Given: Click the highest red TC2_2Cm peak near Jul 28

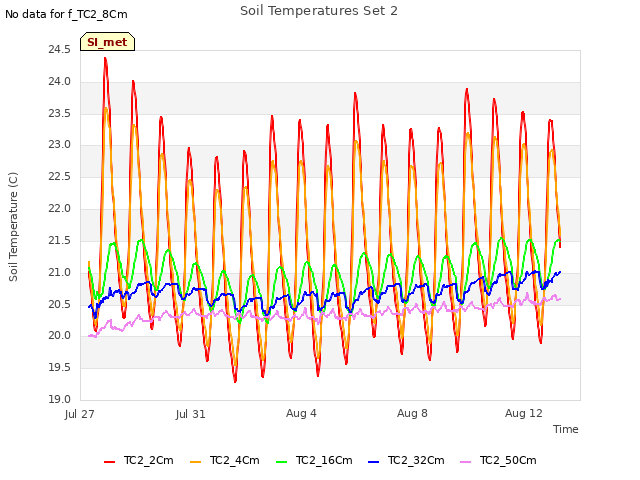Looking at the screenshot, I should coord(105,59).
